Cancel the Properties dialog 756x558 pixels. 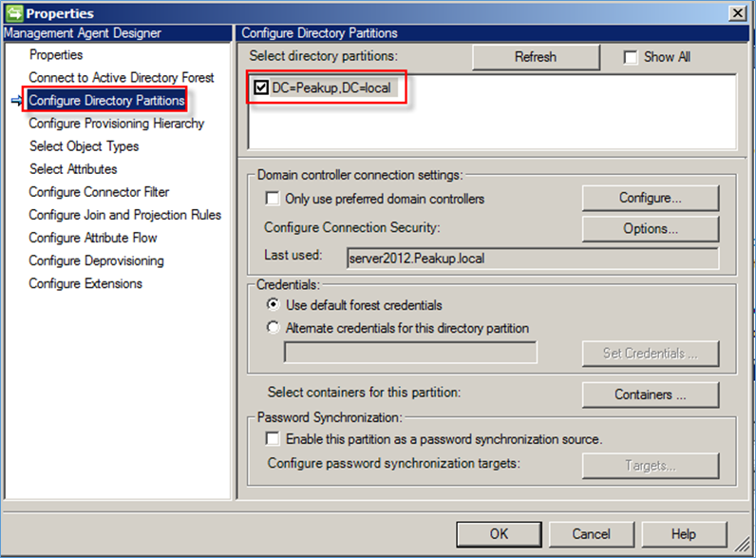[x=591, y=534]
